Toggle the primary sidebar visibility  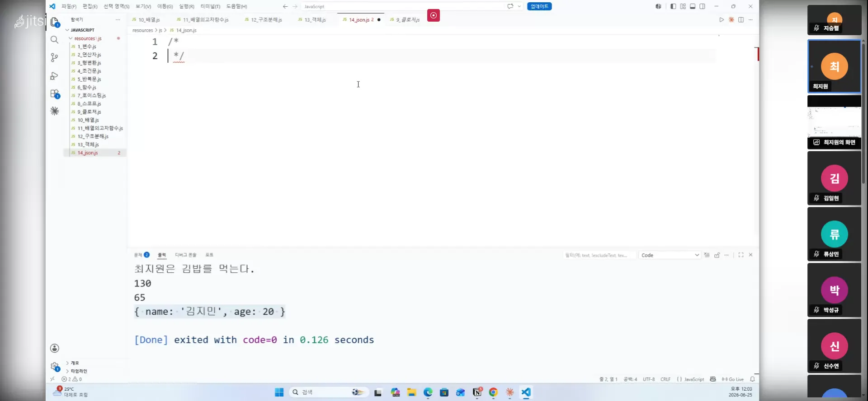point(673,6)
